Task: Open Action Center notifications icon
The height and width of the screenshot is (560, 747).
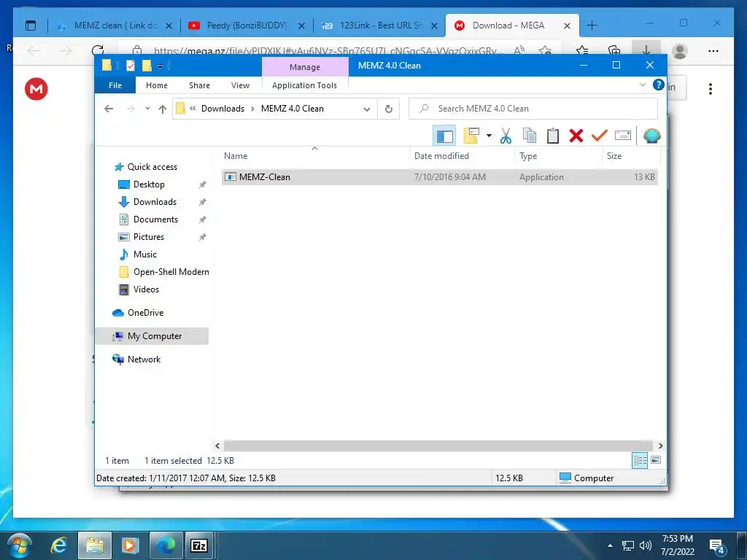Action: 718,548
